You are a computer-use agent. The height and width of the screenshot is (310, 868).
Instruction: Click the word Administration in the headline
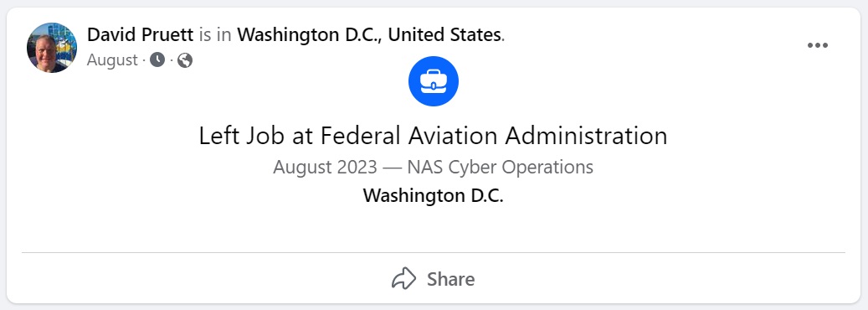coord(587,136)
